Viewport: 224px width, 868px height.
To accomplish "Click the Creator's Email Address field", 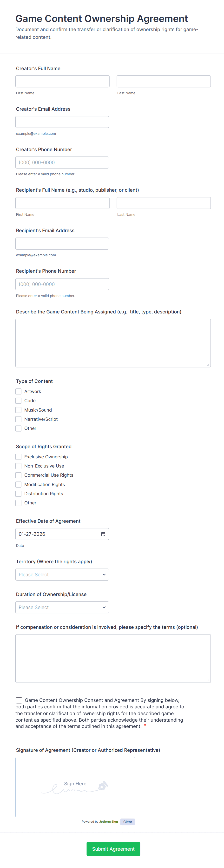I will (62, 122).
